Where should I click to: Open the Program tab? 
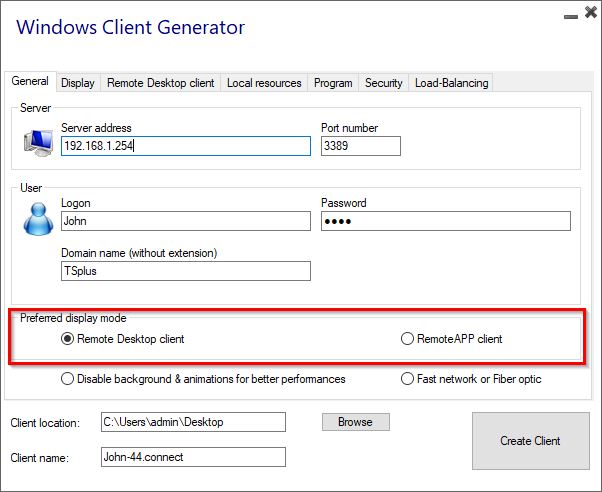tap(333, 83)
